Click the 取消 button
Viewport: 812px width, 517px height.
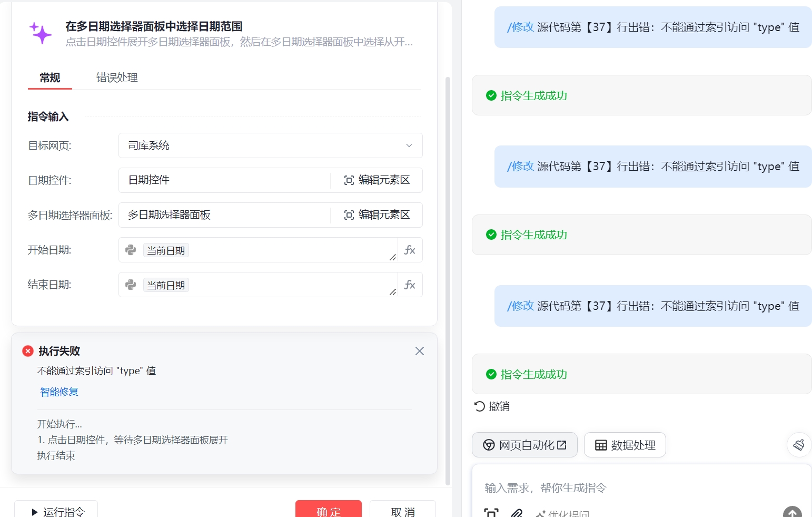(403, 510)
